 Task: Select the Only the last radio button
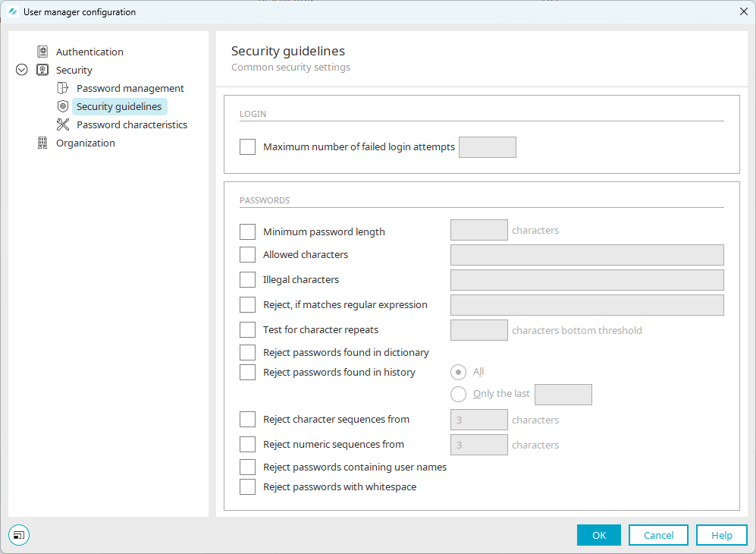[458, 394]
